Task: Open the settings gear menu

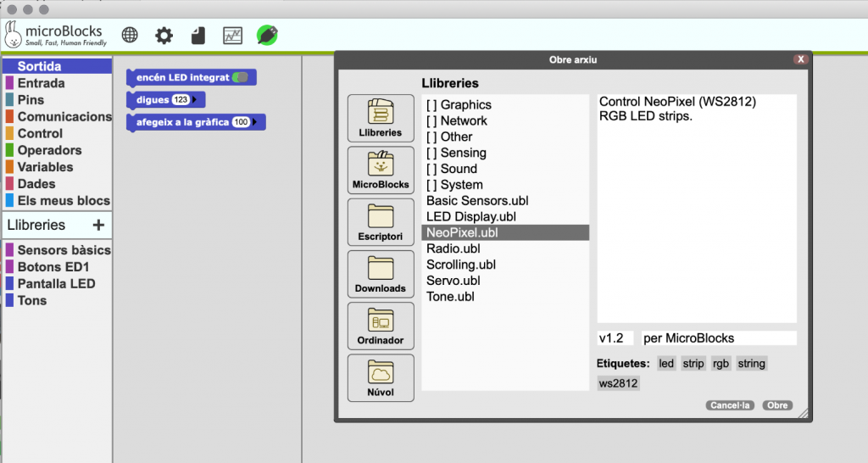Action: point(164,36)
